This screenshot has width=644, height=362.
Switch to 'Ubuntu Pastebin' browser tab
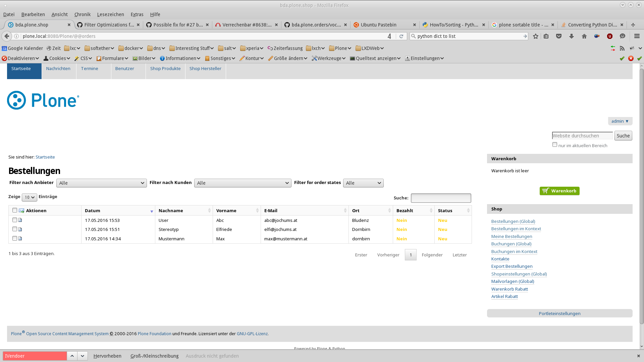click(384, 25)
